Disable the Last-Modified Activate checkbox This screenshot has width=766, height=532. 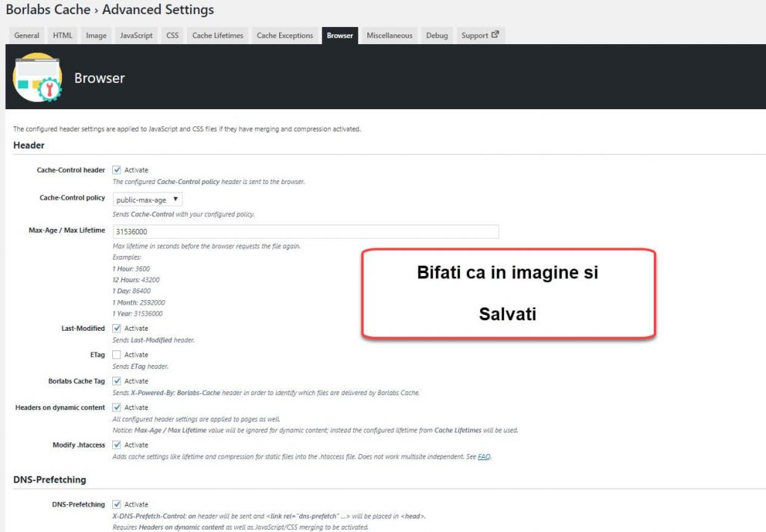pos(117,328)
